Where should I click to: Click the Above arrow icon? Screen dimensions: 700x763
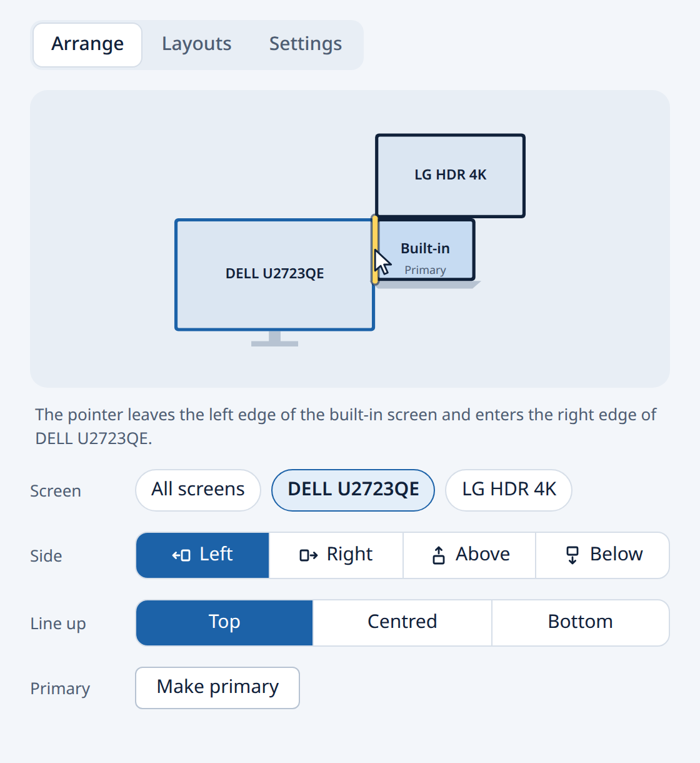(x=439, y=555)
